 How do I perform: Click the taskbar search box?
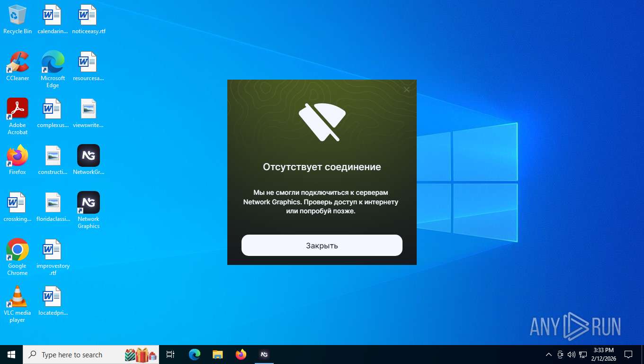pos(91,355)
